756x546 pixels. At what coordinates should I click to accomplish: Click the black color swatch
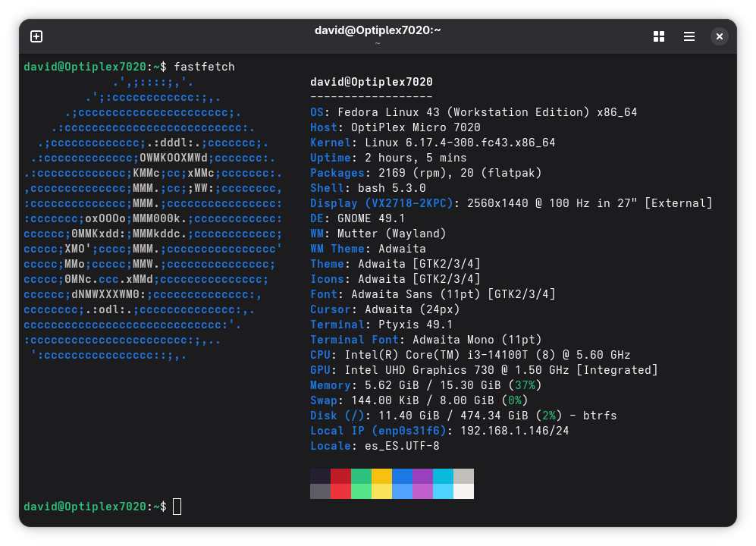[x=319, y=483]
